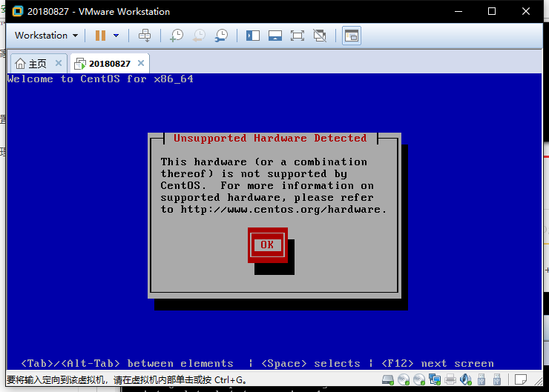Open the message log note icon

[x=521, y=379]
